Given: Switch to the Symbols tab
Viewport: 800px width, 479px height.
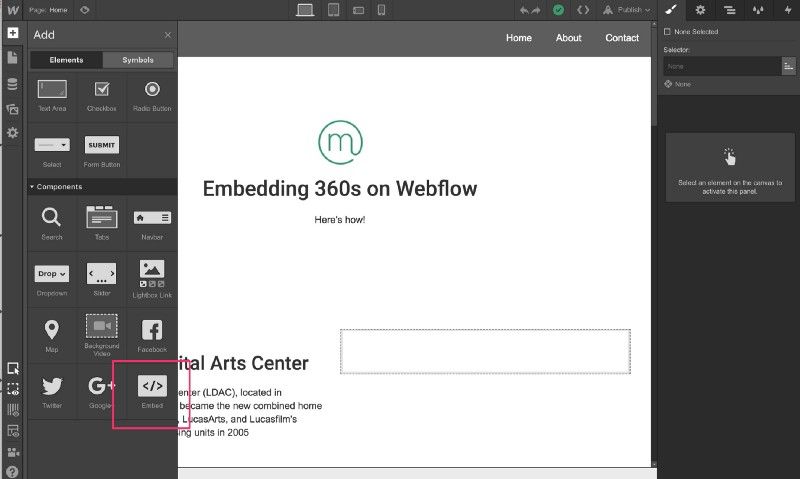Looking at the screenshot, I should 138,60.
